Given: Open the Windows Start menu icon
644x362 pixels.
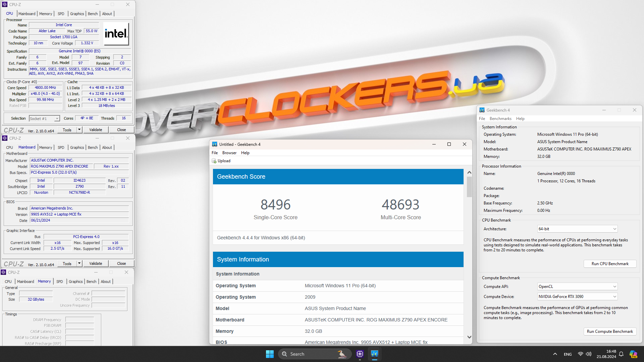Looking at the screenshot, I should [x=270, y=354].
